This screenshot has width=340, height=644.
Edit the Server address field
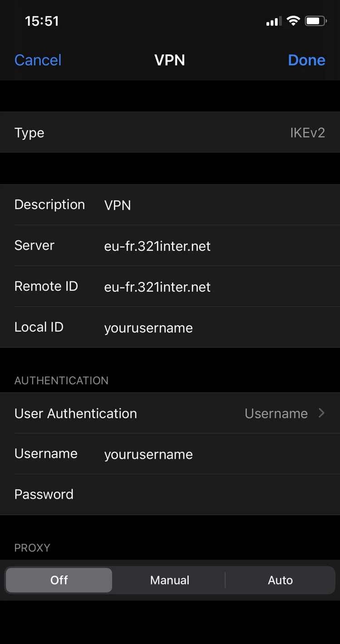[x=218, y=246]
